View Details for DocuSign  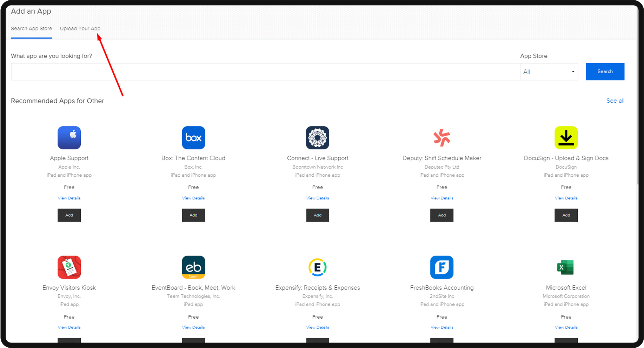pos(566,198)
